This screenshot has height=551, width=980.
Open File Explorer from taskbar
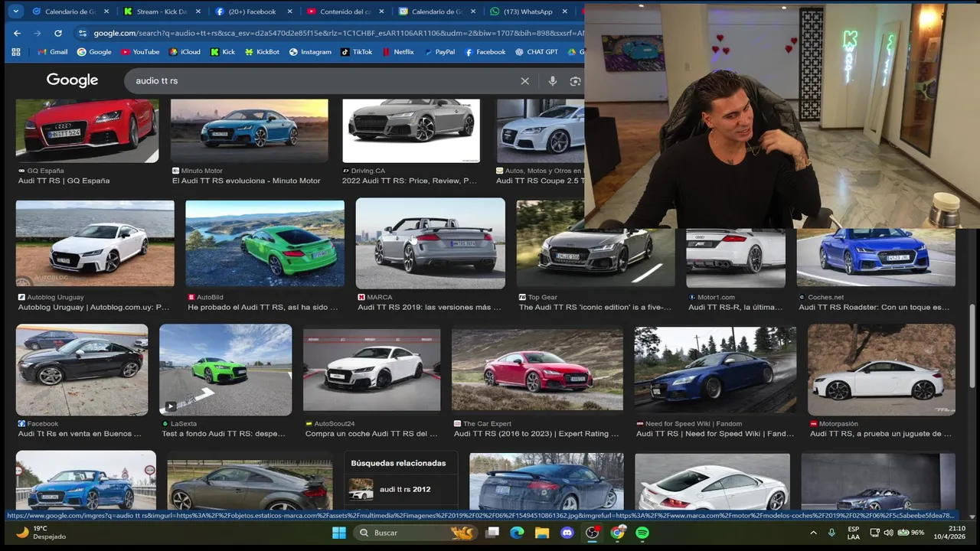tap(541, 533)
